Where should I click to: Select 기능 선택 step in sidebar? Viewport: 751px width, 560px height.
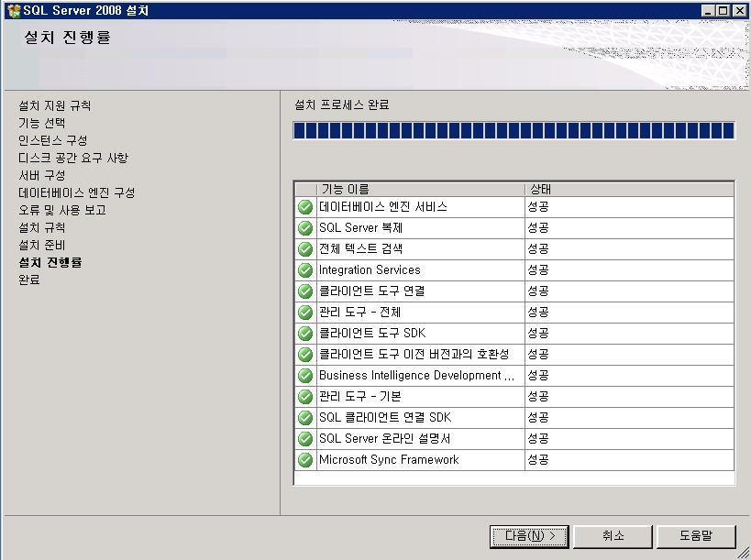(x=41, y=123)
